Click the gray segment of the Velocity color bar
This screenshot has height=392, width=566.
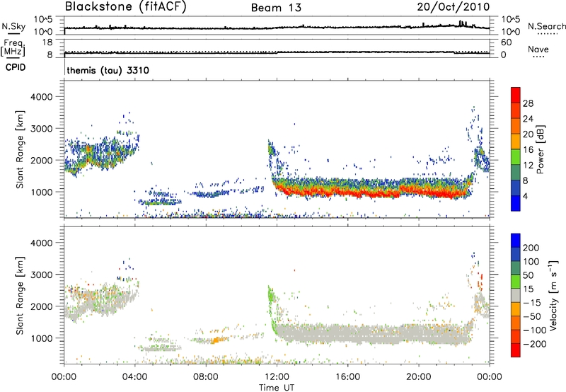pyautogui.click(x=516, y=295)
